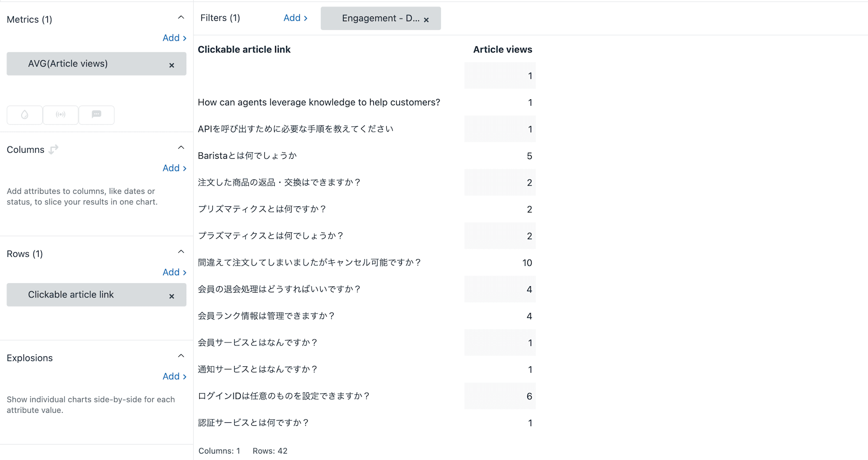Viewport: 868px width, 460px height.
Task: Open the '会員ランク情報は管理できますか' article row
Action: coord(266,316)
